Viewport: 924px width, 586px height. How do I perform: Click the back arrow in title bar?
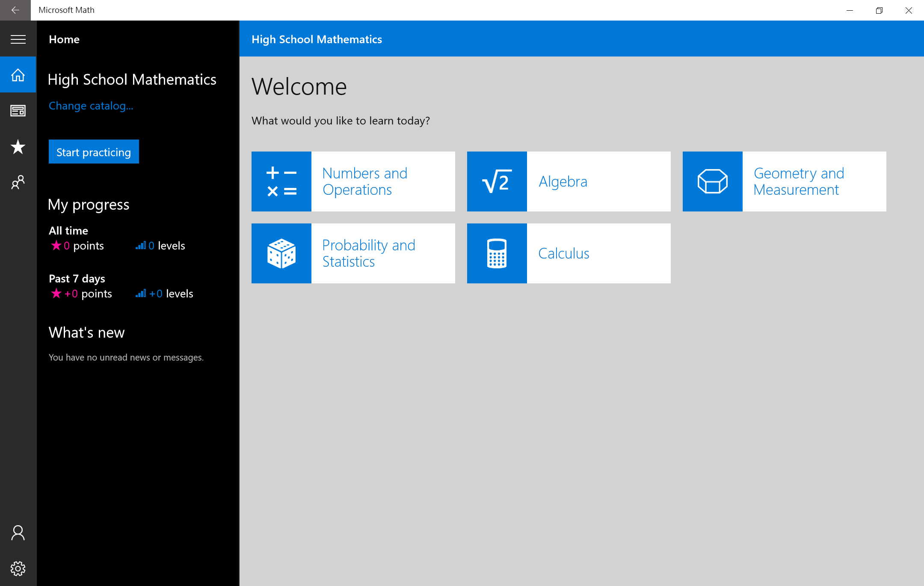[x=15, y=10]
